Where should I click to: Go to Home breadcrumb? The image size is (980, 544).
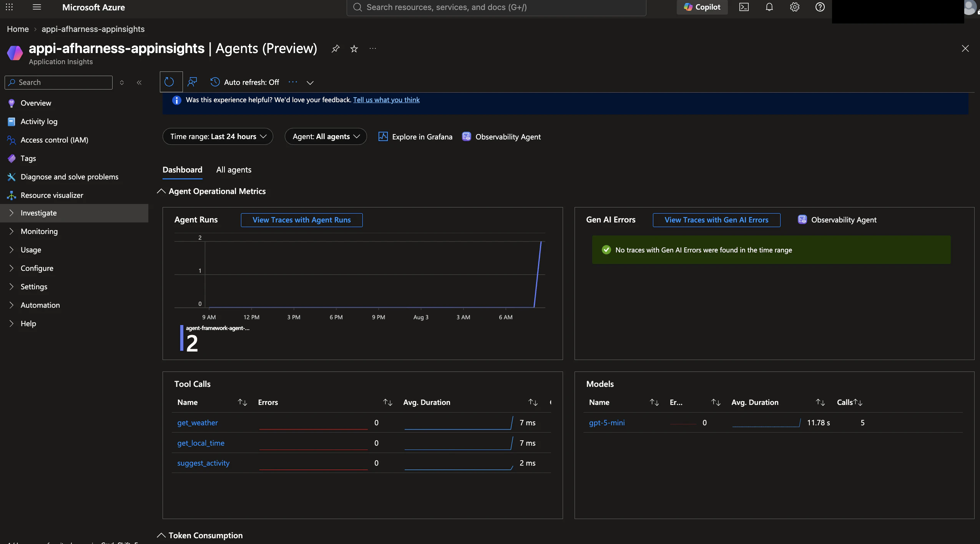click(18, 29)
